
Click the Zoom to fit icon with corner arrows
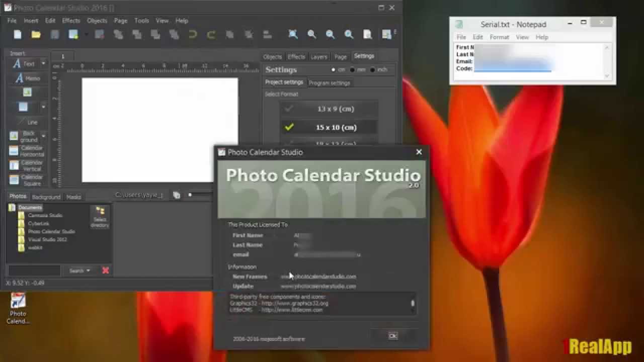coord(293,34)
